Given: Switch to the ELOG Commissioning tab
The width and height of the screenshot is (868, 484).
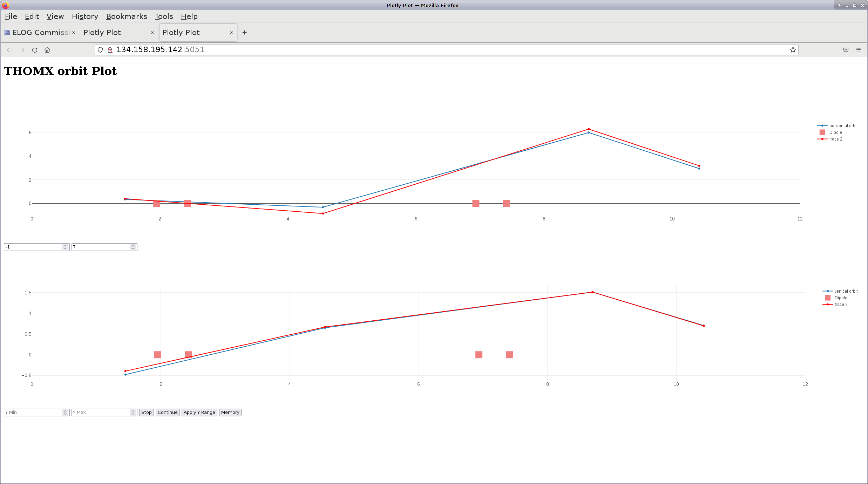Looking at the screenshot, I should point(37,33).
